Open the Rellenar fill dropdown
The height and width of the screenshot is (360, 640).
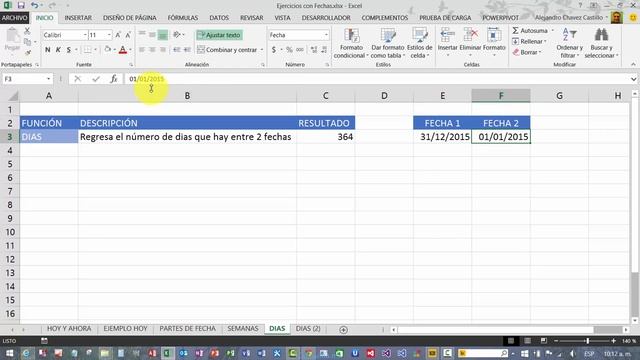point(529,41)
